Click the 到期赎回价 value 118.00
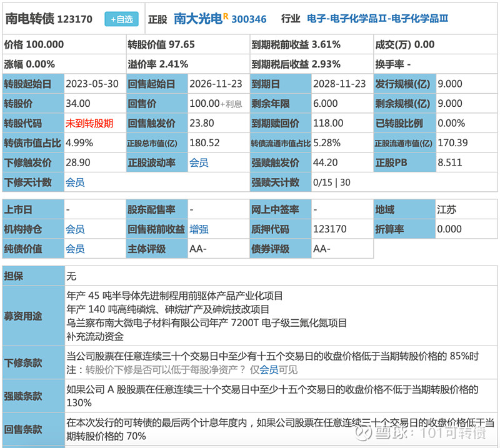 click(328, 123)
